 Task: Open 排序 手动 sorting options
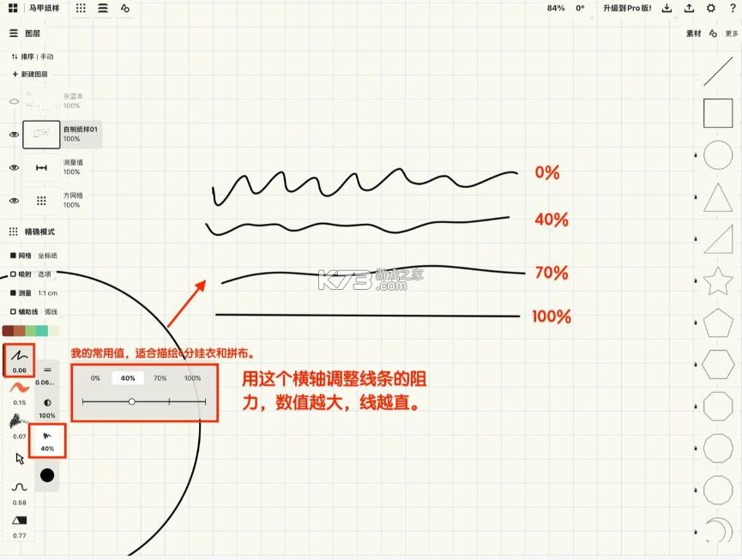(x=34, y=55)
